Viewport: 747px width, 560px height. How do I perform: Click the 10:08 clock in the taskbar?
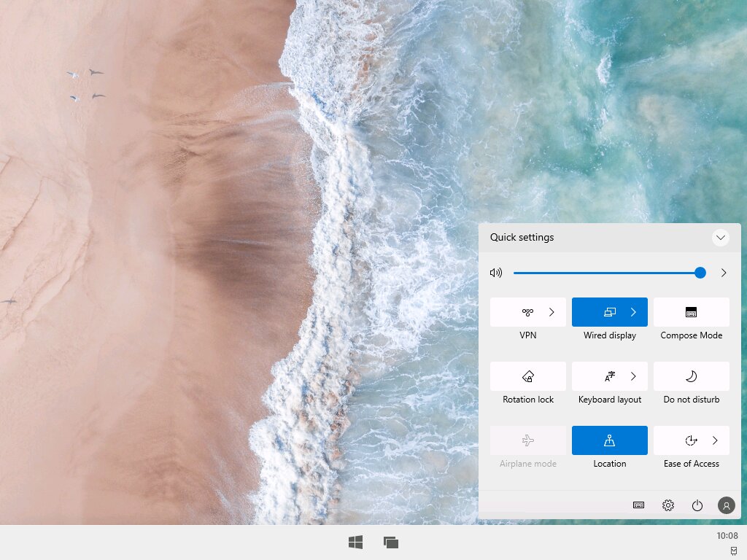pos(727,536)
